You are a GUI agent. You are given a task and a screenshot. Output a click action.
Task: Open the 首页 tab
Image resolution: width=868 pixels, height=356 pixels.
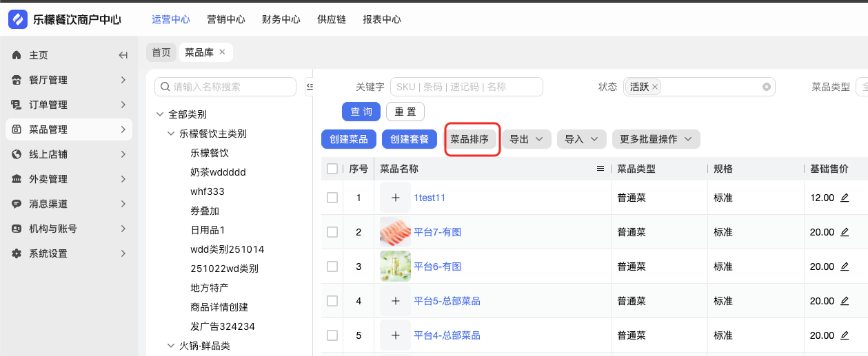[161, 52]
